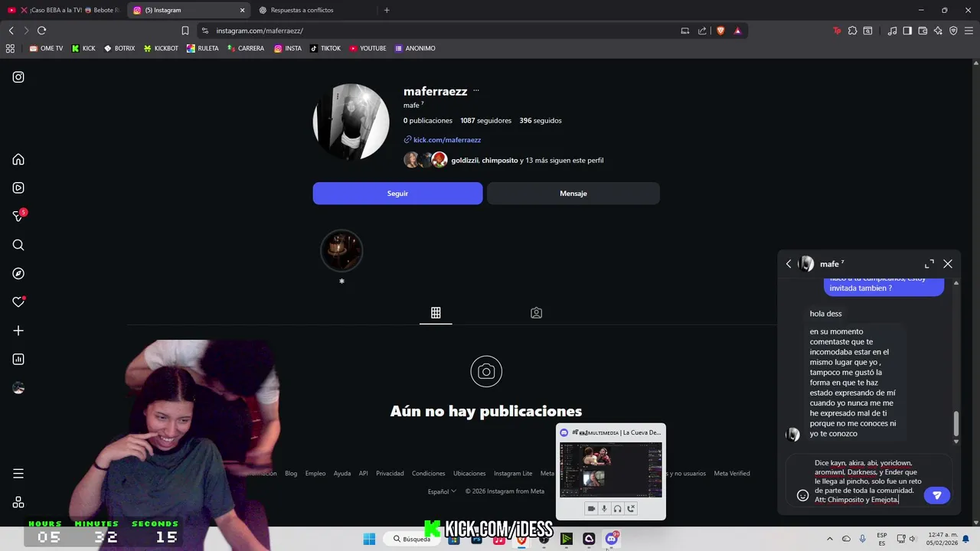Open the TIKTOK bookmark

325,48
